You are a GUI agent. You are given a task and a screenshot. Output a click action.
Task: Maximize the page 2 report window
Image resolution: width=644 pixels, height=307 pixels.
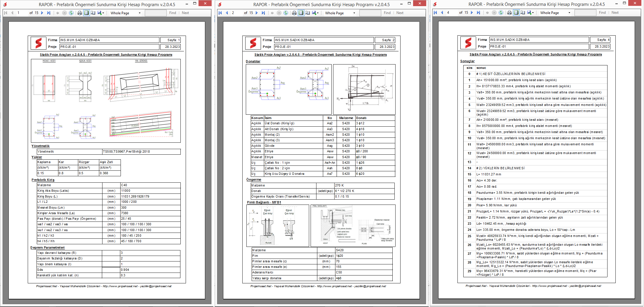(x=409, y=4)
